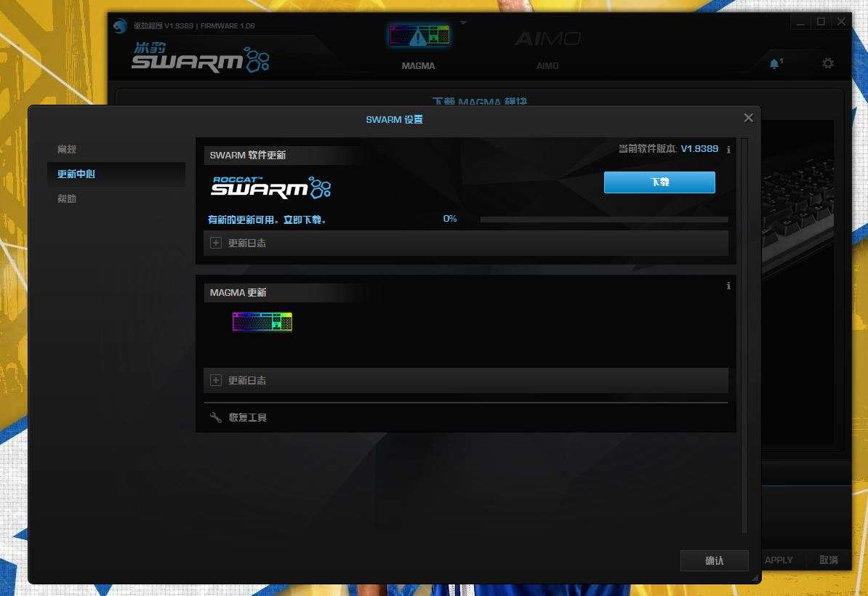Screen dimensions: 868x596
Task: Open the 帮助 help section
Action: click(x=67, y=198)
